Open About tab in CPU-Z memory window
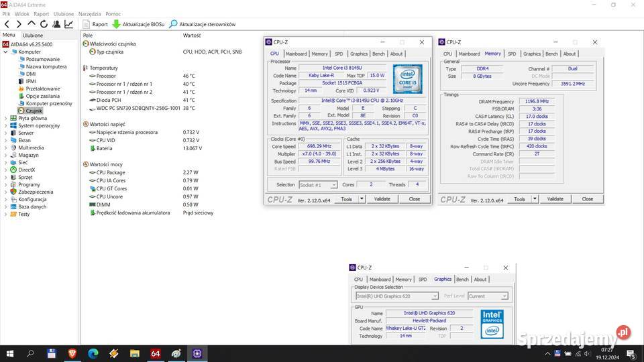Viewport: 644px width, 362px height. [570, 54]
